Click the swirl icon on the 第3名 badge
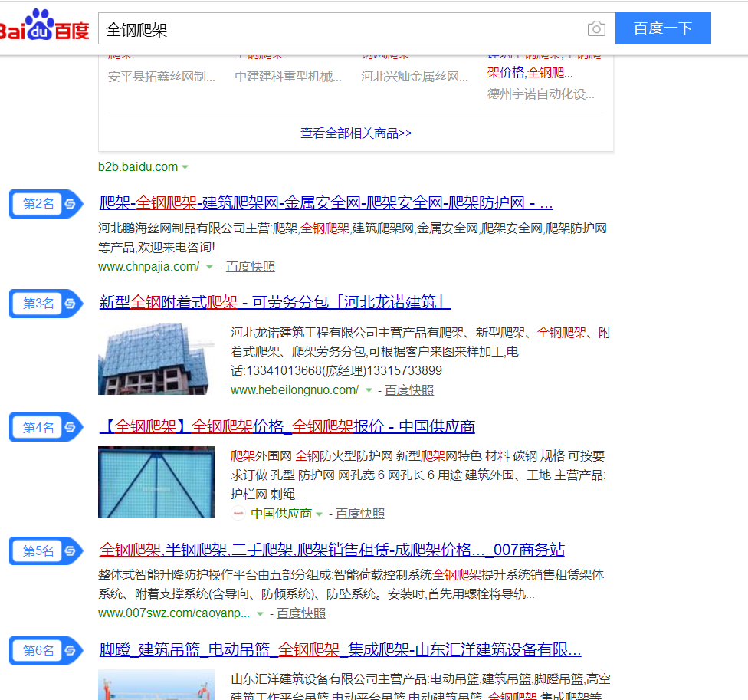Image resolution: width=748 pixels, height=700 pixels. (x=71, y=304)
